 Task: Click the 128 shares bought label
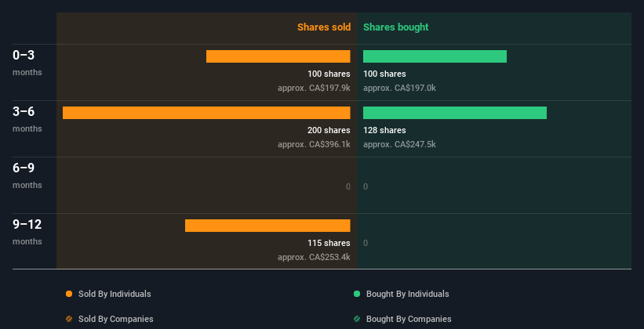[384, 130]
